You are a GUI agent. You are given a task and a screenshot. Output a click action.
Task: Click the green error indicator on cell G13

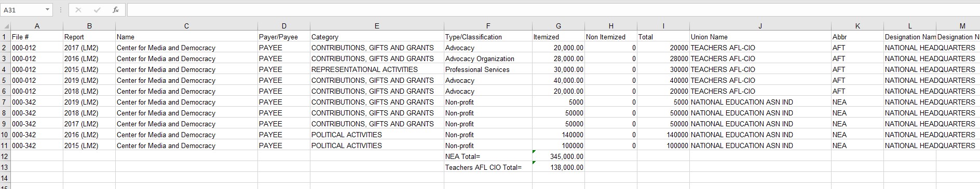point(534,163)
